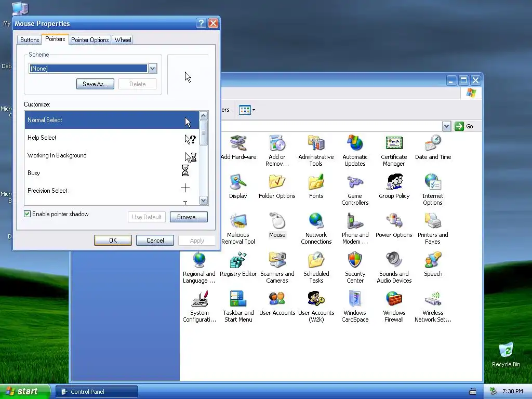Open Views dropdown in Control Panel toolbar

pos(247,110)
